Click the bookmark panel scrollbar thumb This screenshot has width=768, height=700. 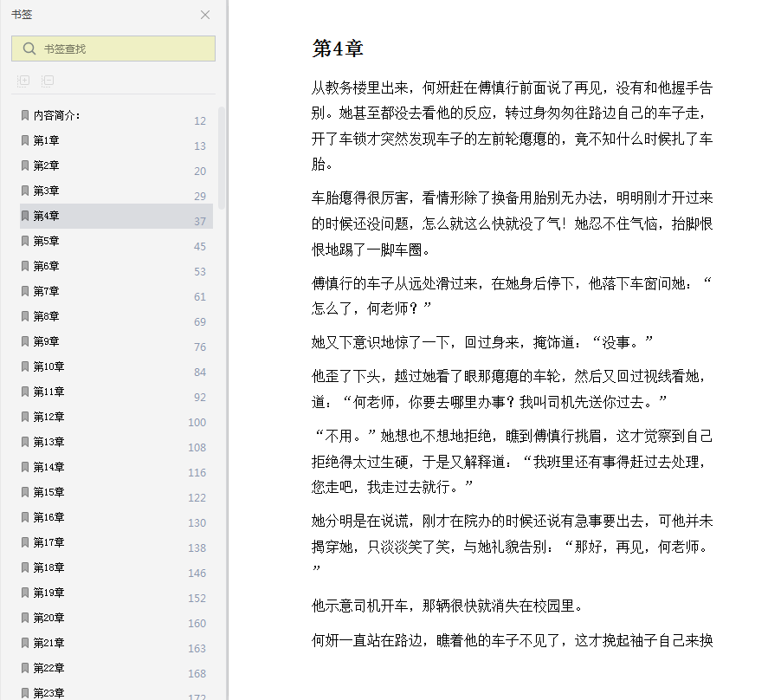(x=222, y=158)
